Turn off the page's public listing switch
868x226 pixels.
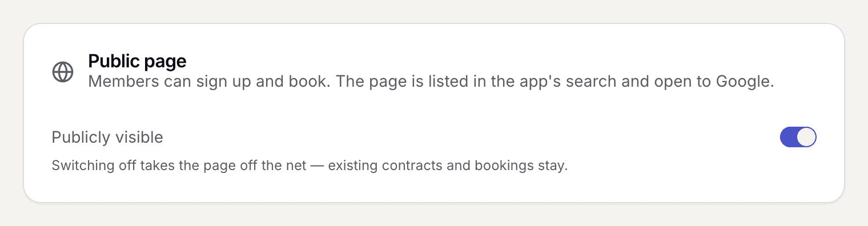798,137
